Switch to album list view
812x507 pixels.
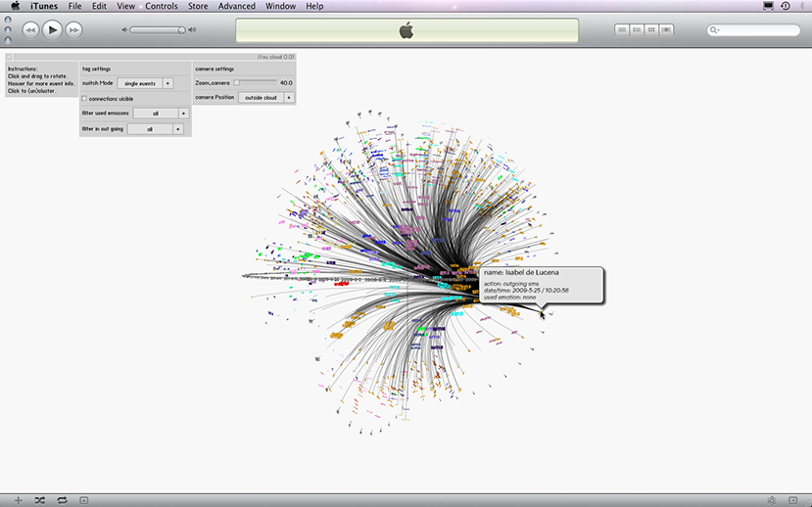pos(638,30)
